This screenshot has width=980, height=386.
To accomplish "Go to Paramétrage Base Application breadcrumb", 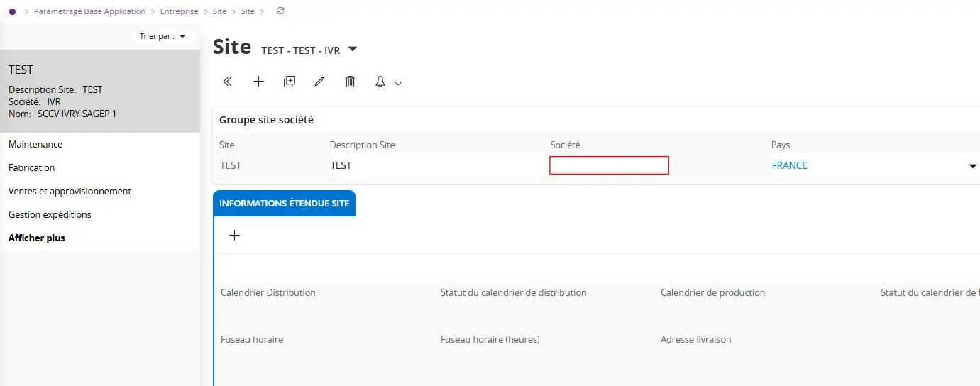I will pyautogui.click(x=89, y=11).
